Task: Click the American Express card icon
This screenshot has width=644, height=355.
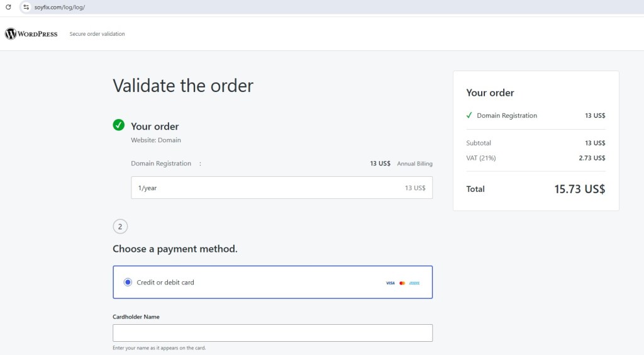Action: point(414,283)
